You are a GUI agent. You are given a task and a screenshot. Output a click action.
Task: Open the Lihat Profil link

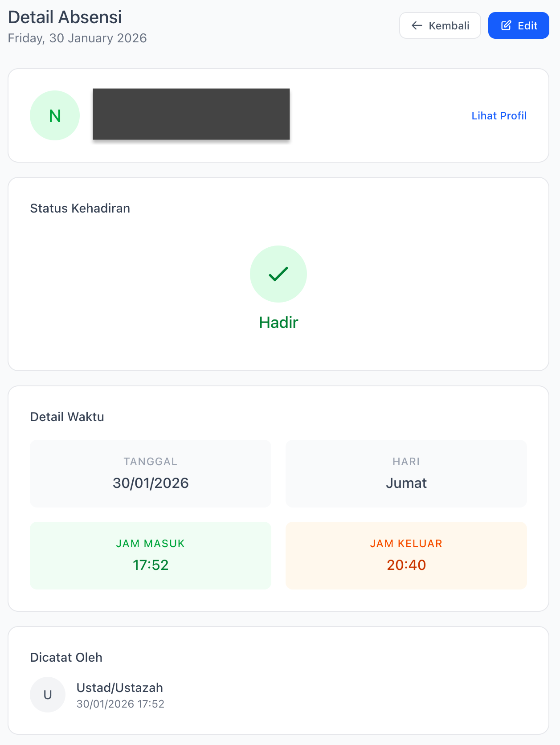[x=499, y=116]
